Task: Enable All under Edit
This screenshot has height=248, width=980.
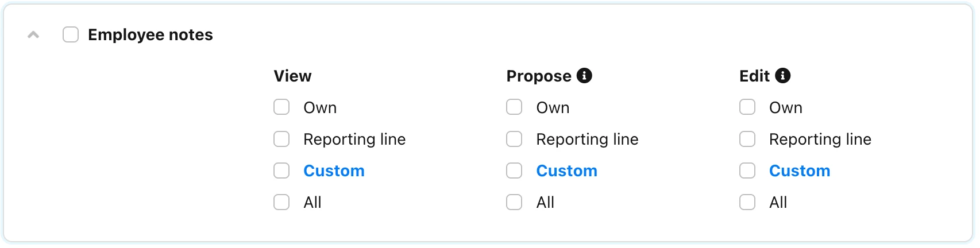Action: [x=747, y=202]
